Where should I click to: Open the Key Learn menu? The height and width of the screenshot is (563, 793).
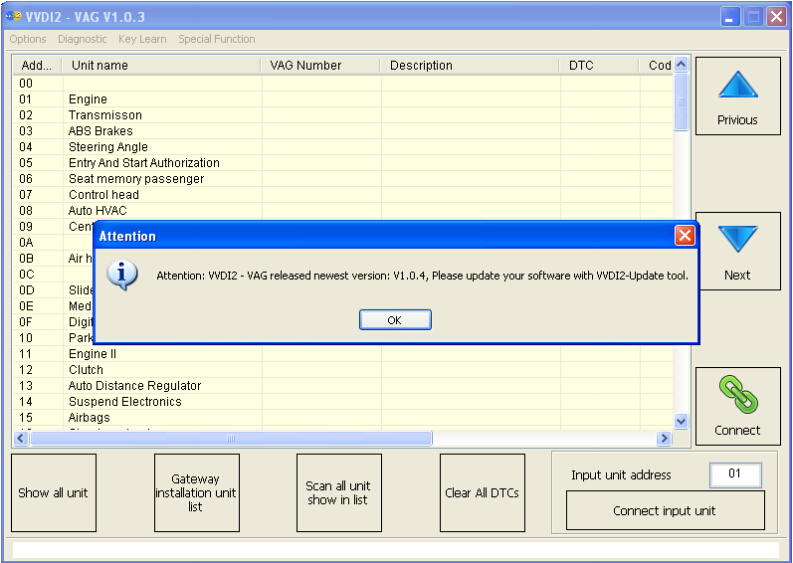(x=142, y=39)
